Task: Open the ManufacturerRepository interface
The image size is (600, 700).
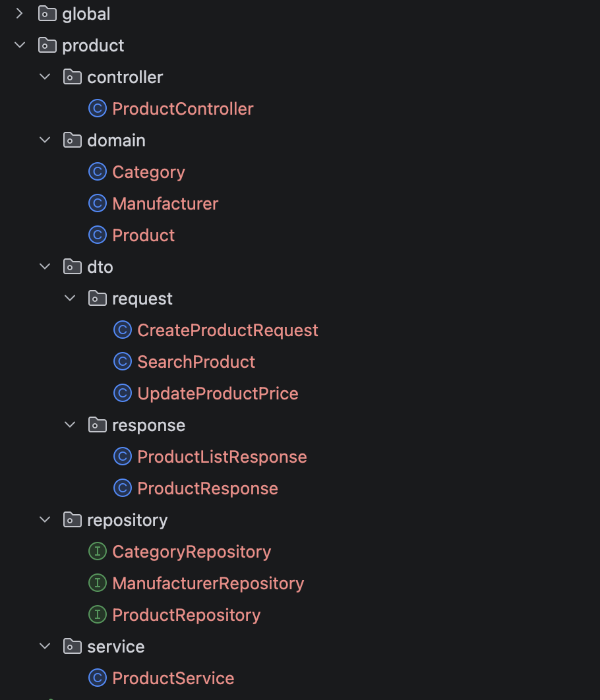Action: (208, 583)
